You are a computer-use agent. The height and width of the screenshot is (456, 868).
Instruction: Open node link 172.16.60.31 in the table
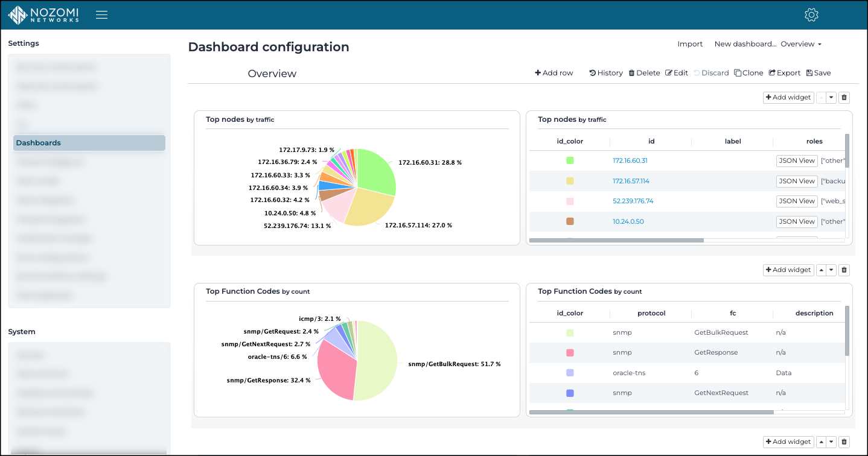[630, 161]
